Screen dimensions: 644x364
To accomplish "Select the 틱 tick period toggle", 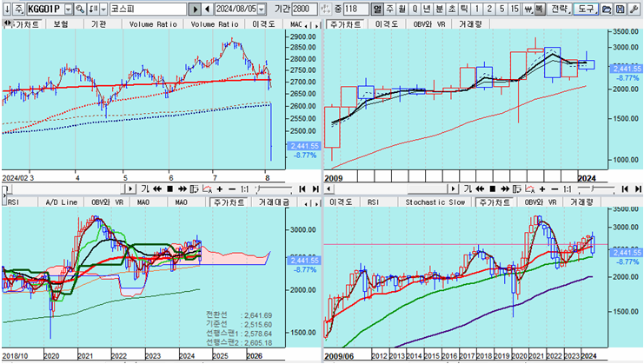I will coord(464,9).
